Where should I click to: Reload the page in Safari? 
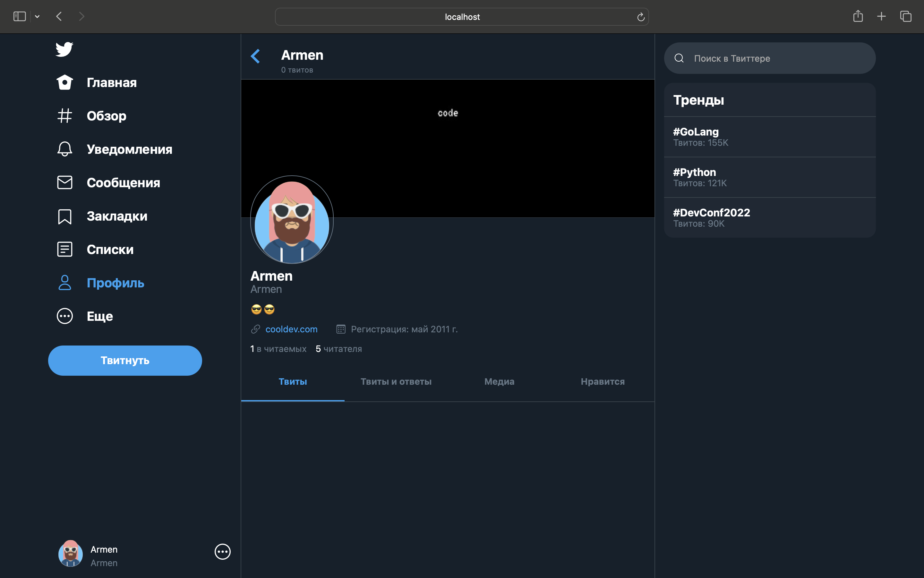tap(641, 17)
